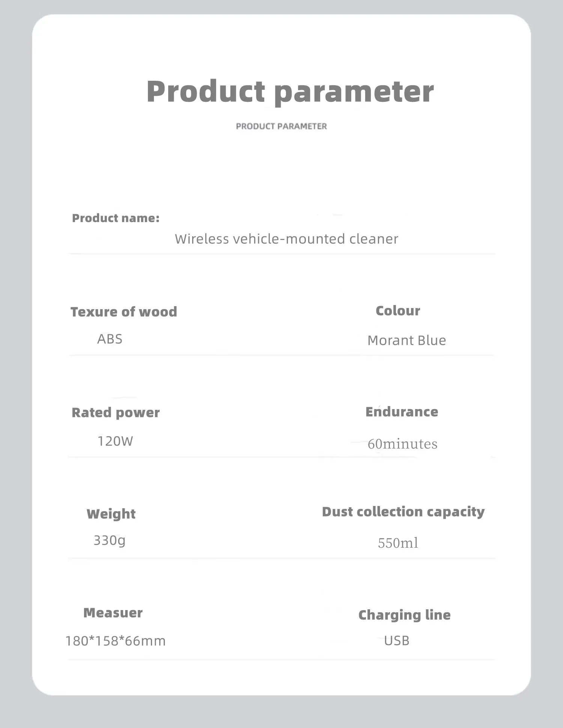Click the 60minutes endurance value
563x728 pixels.
coord(402,444)
